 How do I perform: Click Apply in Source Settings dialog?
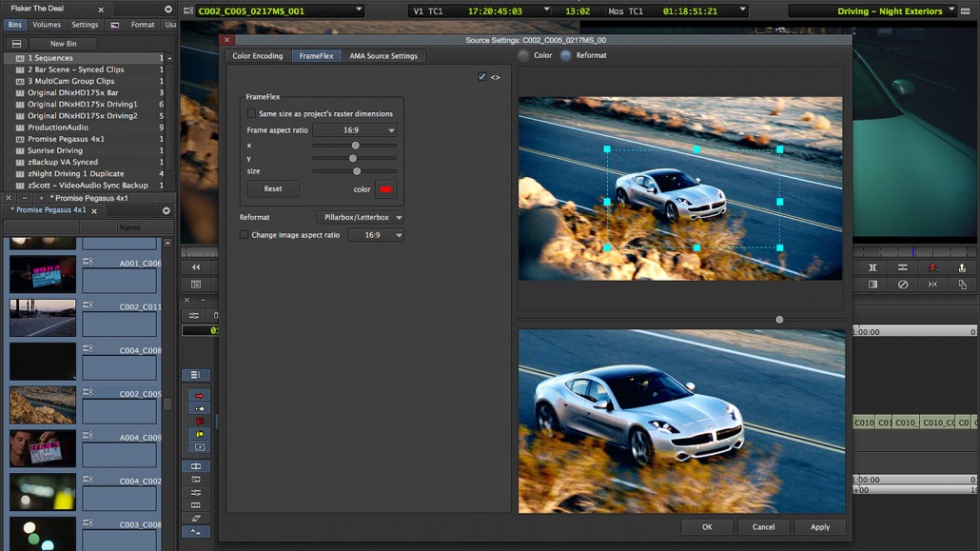coord(820,526)
